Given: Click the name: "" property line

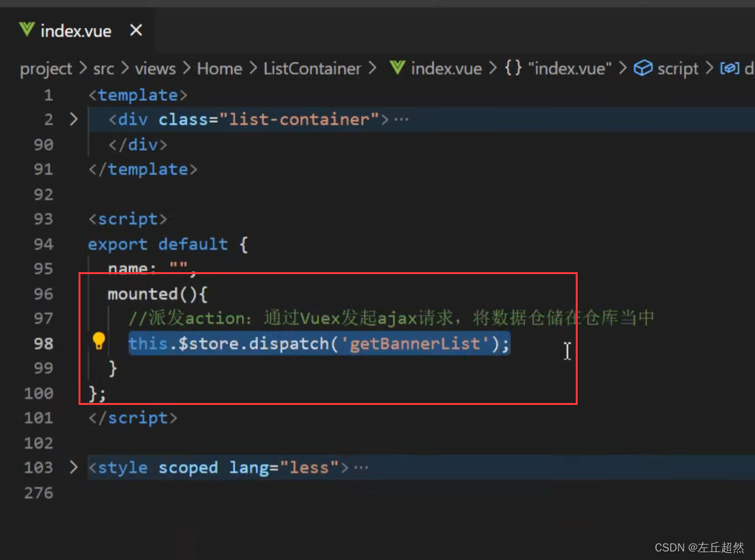Looking at the screenshot, I should pos(152,268).
